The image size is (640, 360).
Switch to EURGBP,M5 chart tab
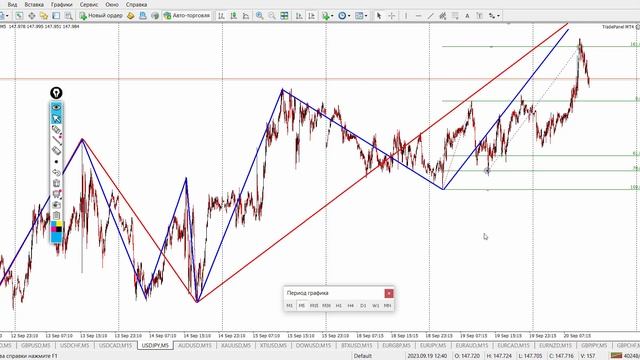coord(396,345)
